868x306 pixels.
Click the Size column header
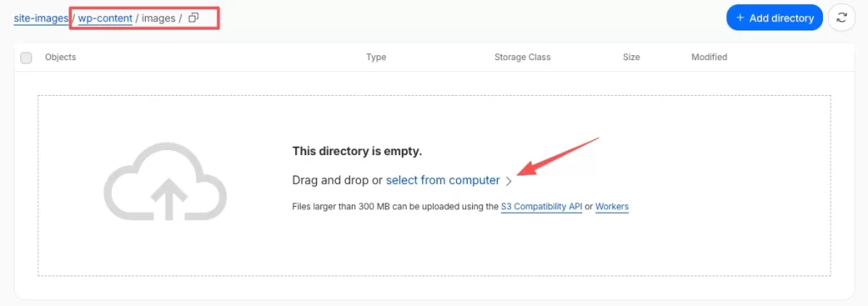tap(631, 57)
